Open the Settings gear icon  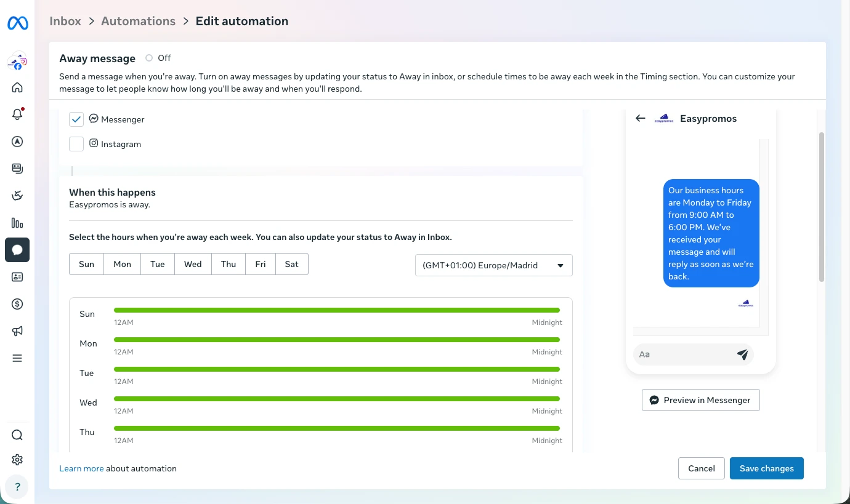pyautogui.click(x=17, y=459)
